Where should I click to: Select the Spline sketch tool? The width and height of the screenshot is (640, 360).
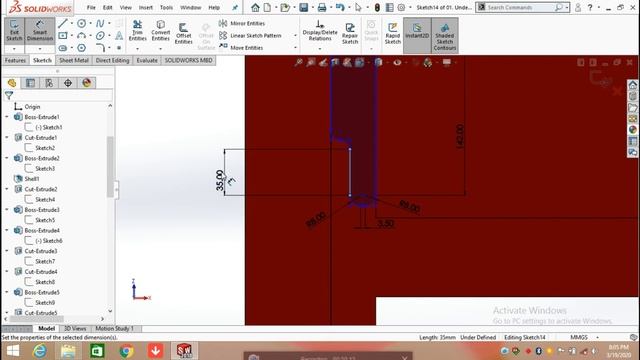click(100, 24)
